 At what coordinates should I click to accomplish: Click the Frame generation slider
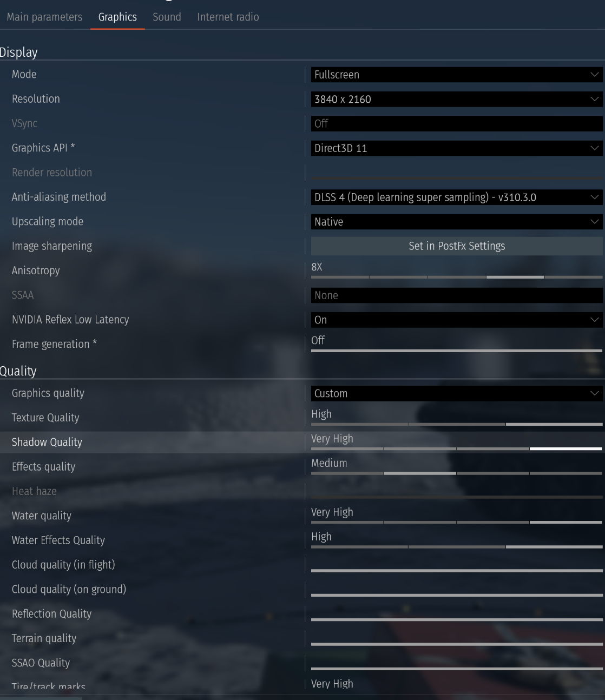pos(457,351)
